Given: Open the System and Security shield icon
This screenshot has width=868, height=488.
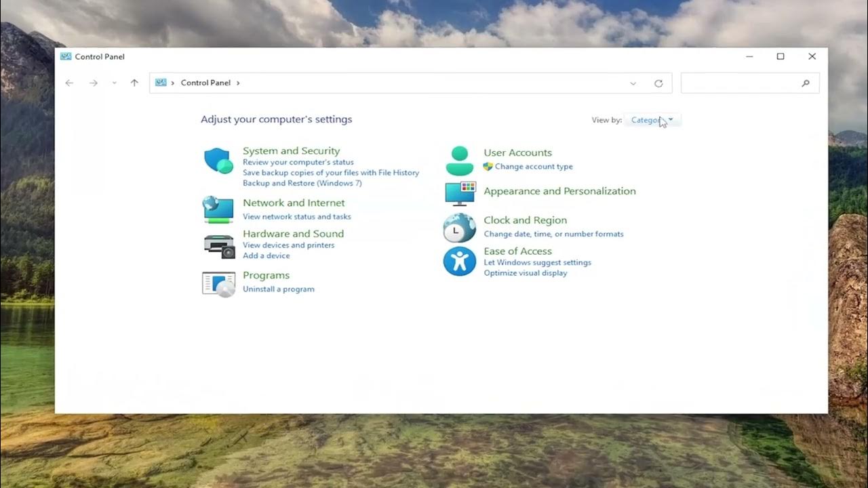Looking at the screenshot, I should coord(218,161).
